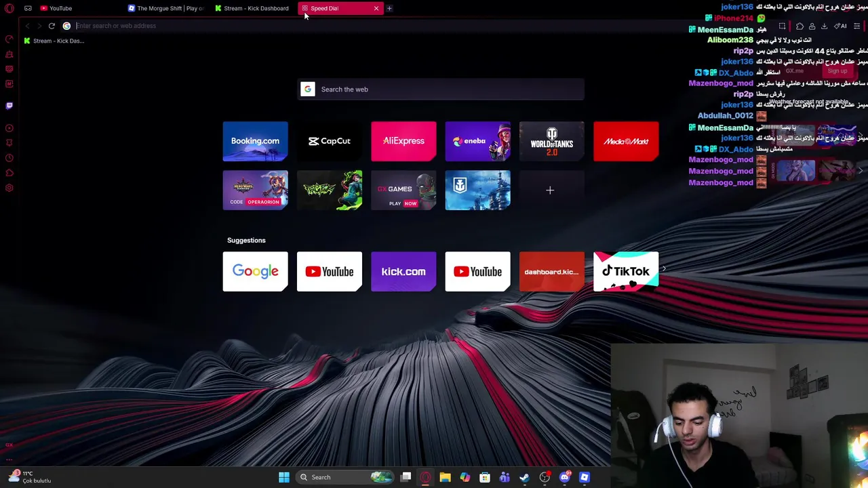
Task: Open File Explorer from taskbar
Action: point(445,477)
